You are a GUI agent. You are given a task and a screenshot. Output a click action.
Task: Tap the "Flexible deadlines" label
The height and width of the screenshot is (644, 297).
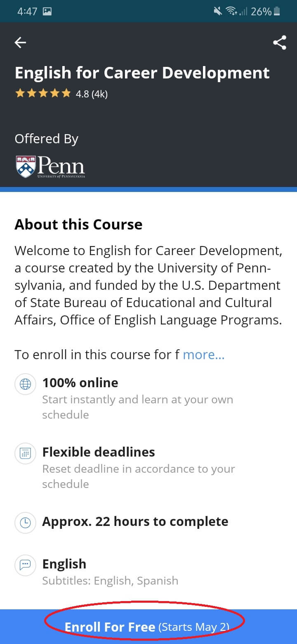coord(99,452)
